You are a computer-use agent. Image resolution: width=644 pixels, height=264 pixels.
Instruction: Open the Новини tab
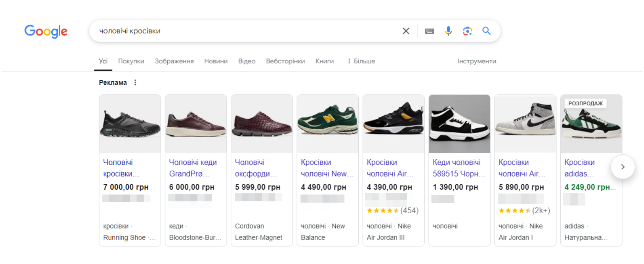(x=216, y=61)
